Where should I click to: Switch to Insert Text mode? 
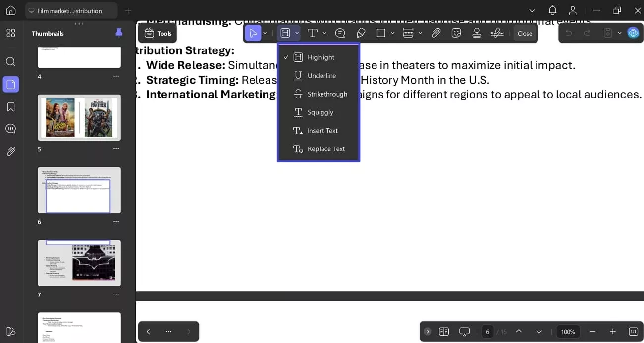pos(322,130)
